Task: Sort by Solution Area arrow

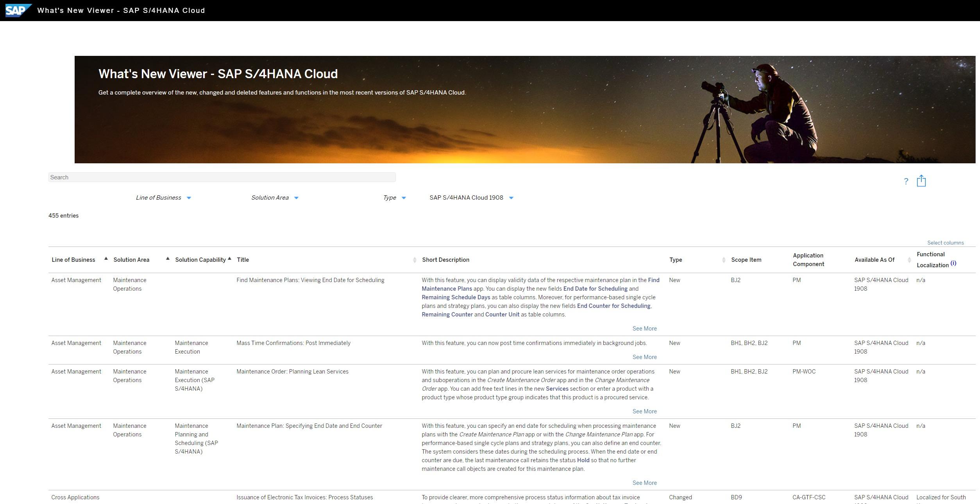Action: point(168,259)
